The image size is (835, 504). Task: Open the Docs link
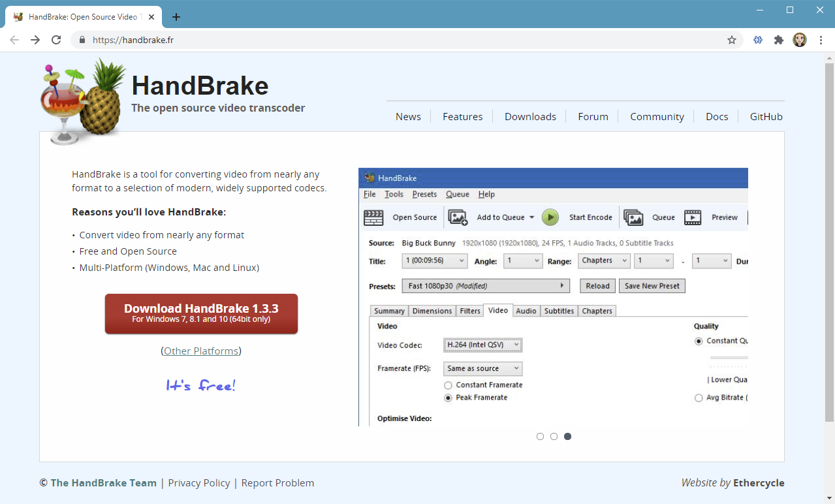coord(717,117)
